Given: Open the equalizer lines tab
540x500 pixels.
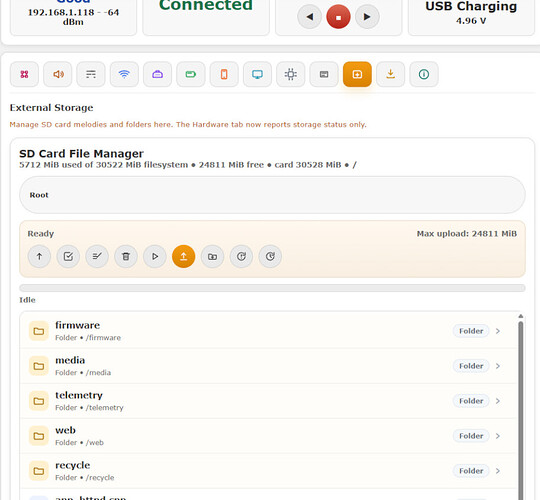Looking at the screenshot, I should coord(91,74).
